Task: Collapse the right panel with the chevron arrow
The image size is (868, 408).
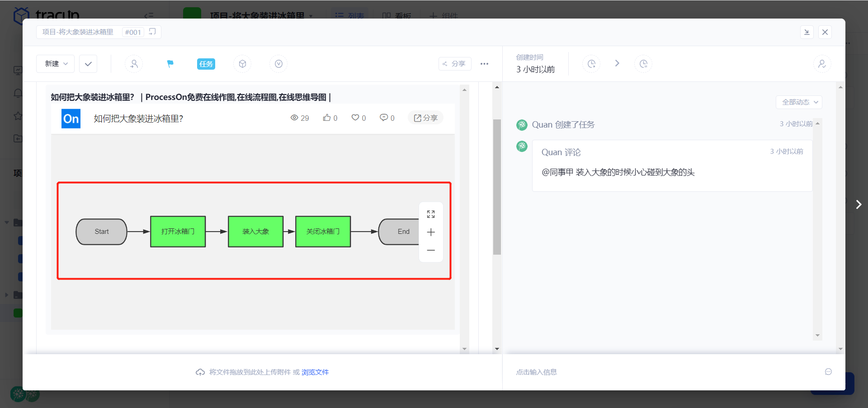Action: pyautogui.click(x=859, y=204)
